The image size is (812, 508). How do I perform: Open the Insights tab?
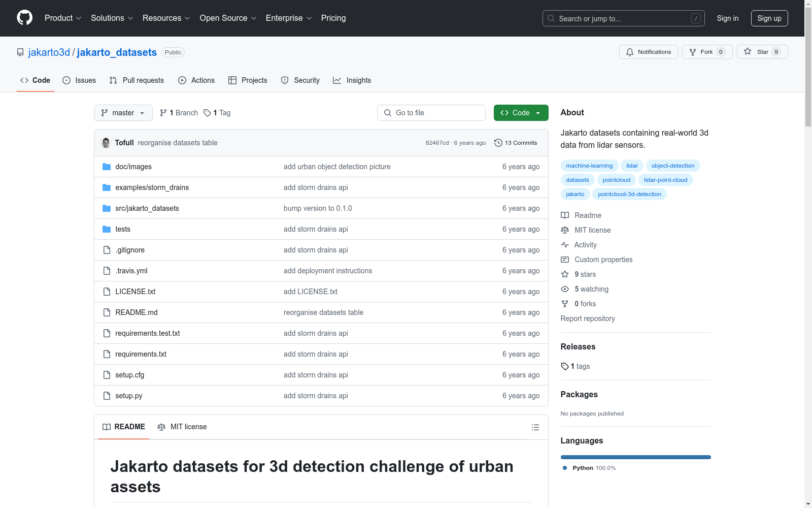(x=352, y=80)
